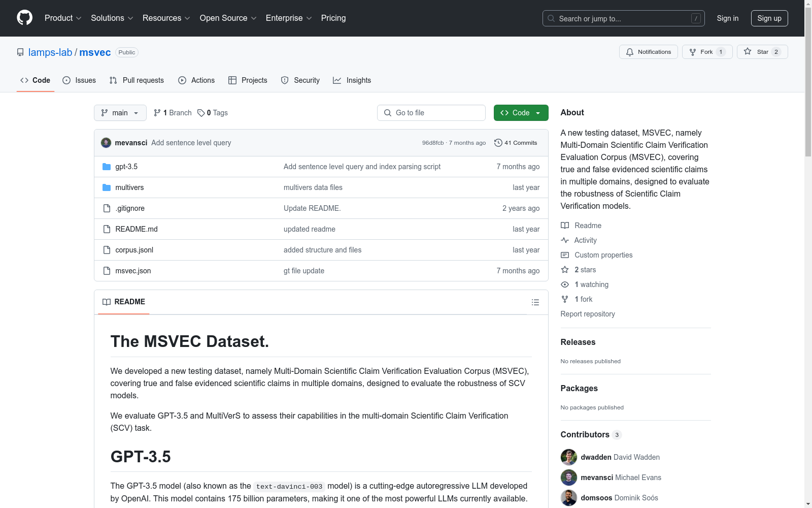Switch to the Insights tab
Viewport: 812px width, 508px height.
tap(352, 80)
